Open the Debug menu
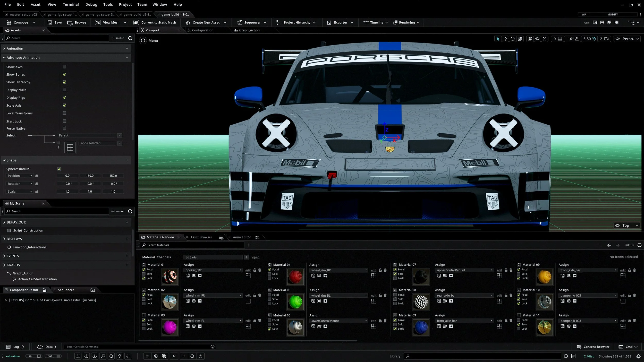This screenshot has width=644, height=362. pyautogui.click(x=91, y=4)
